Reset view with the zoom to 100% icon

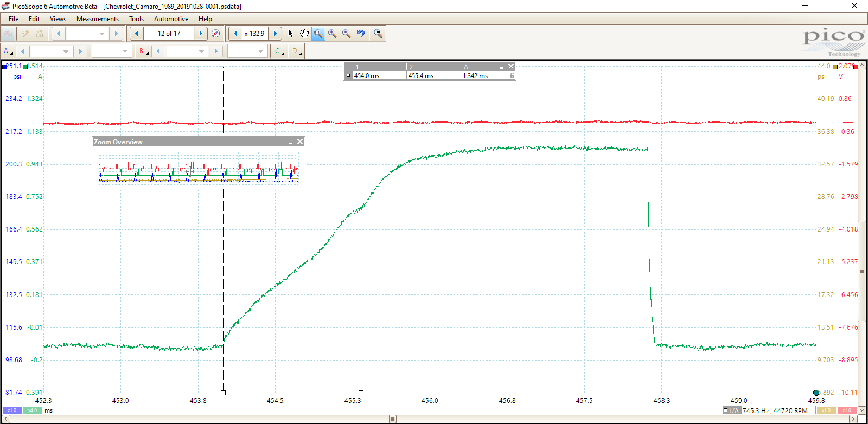click(378, 34)
